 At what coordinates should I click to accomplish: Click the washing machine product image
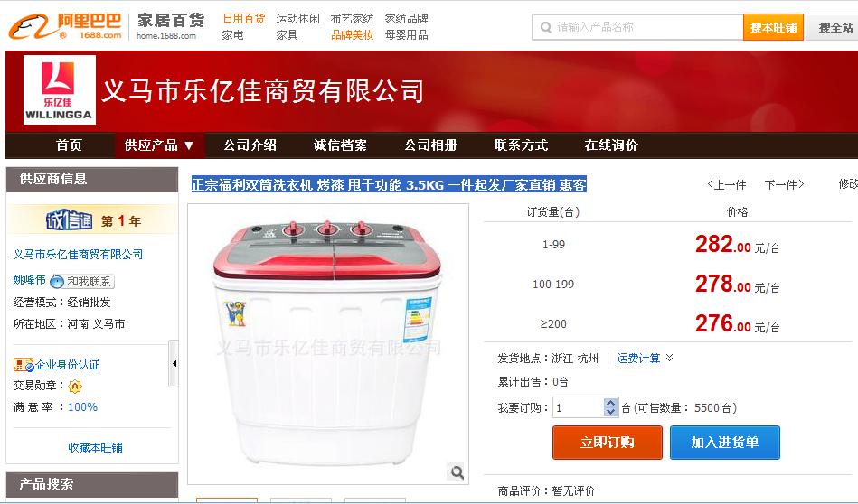pyautogui.click(x=328, y=344)
